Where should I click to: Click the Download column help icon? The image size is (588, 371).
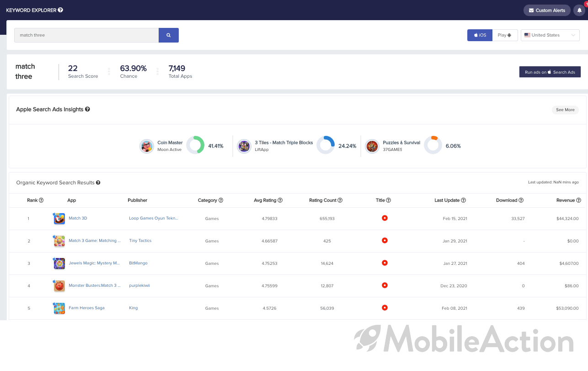521,200
